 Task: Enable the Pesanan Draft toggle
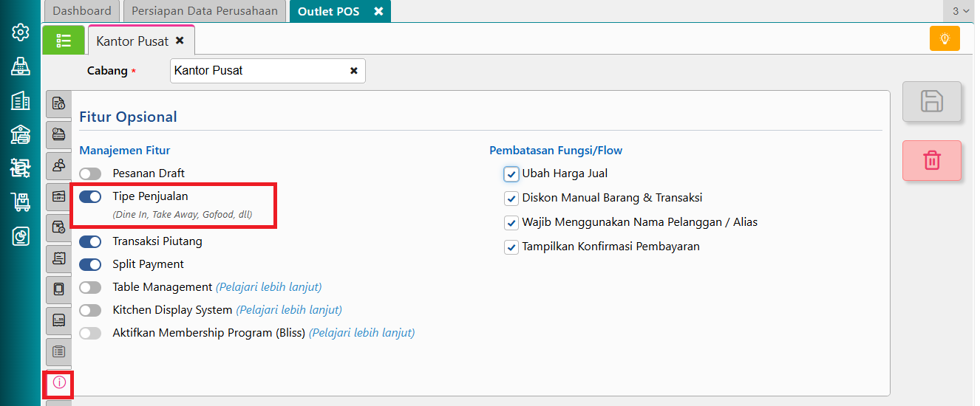pyautogui.click(x=90, y=173)
